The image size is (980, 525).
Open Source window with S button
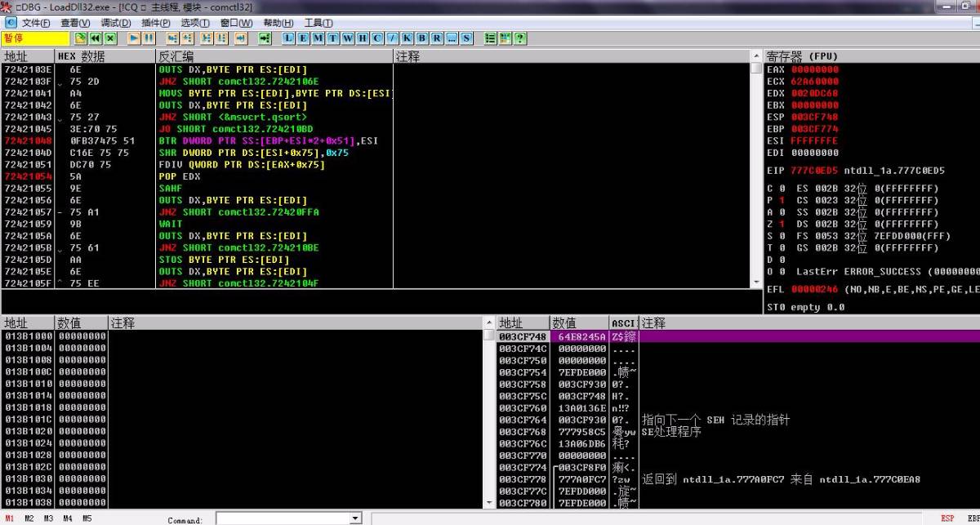click(x=466, y=38)
